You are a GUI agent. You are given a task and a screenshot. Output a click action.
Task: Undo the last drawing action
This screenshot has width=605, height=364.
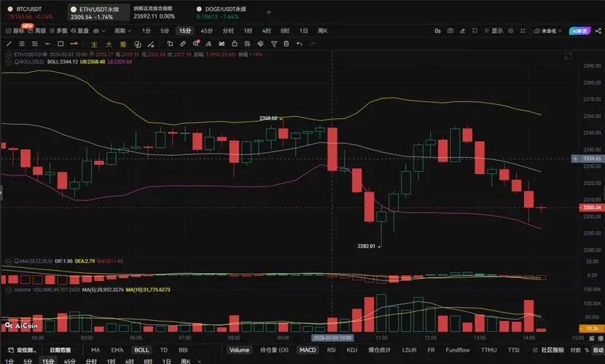pos(300,44)
